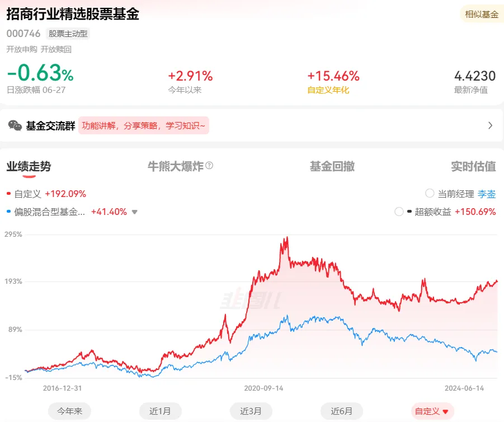The width and height of the screenshot is (504, 422).
Task: Select the 近3月 time range
Action: (251, 411)
